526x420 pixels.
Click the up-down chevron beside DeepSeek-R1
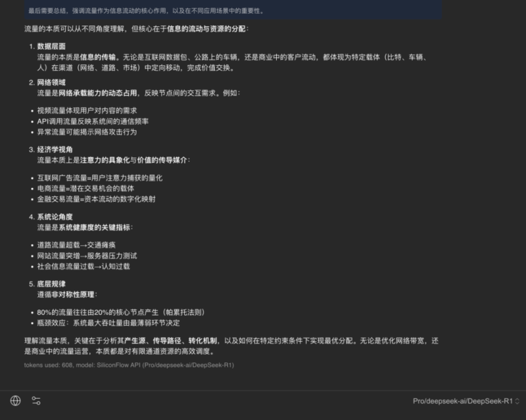click(517, 401)
